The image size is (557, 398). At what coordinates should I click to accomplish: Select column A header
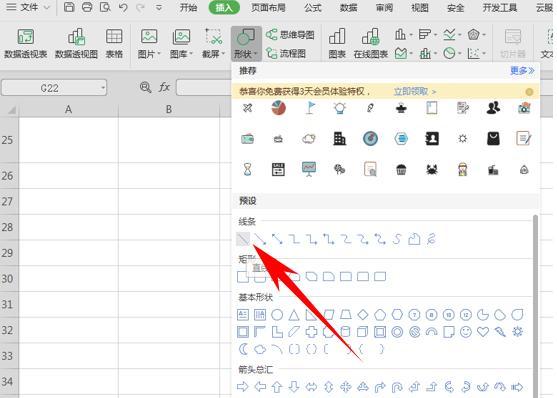(69, 109)
